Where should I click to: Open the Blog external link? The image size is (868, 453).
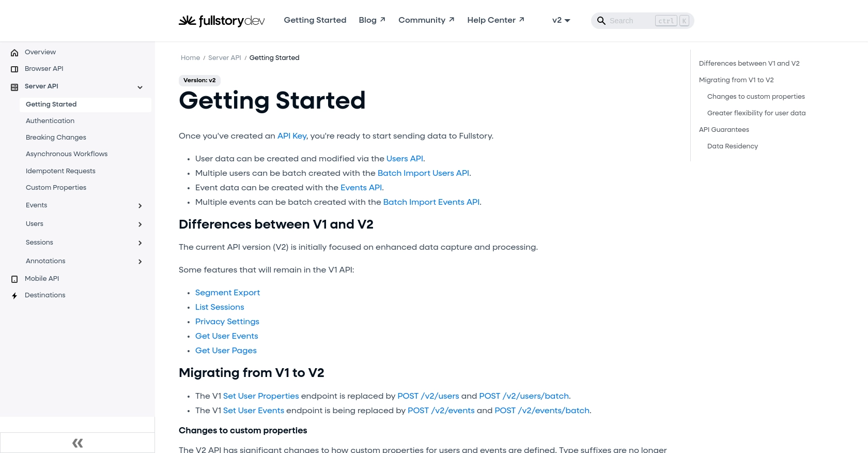tap(372, 20)
